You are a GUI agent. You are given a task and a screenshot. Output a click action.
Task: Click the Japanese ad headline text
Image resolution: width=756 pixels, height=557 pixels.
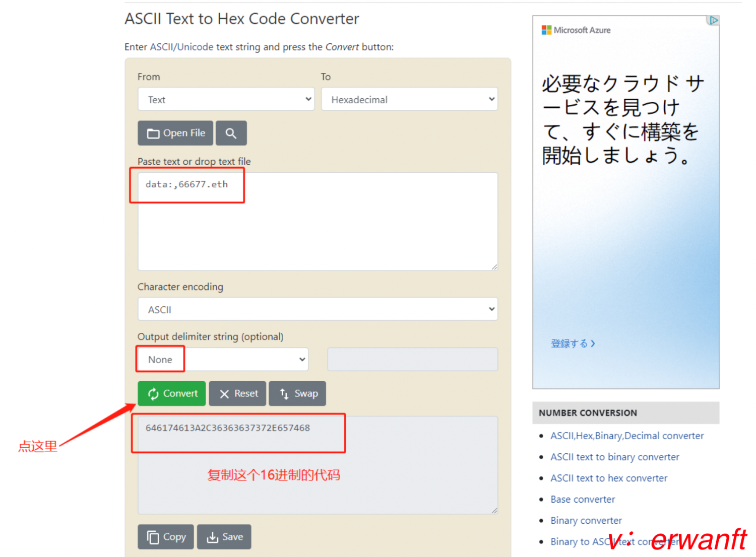point(622,120)
